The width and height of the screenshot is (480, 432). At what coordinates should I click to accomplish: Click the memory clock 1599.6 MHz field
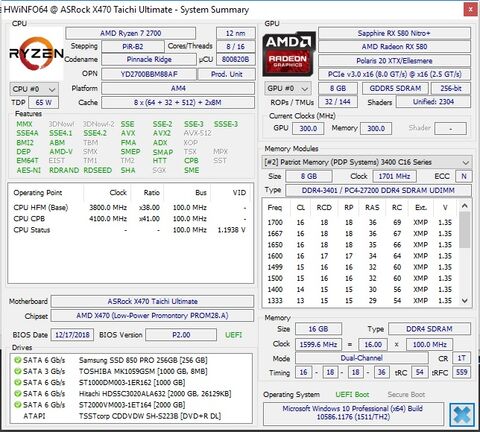(x=318, y=344)
